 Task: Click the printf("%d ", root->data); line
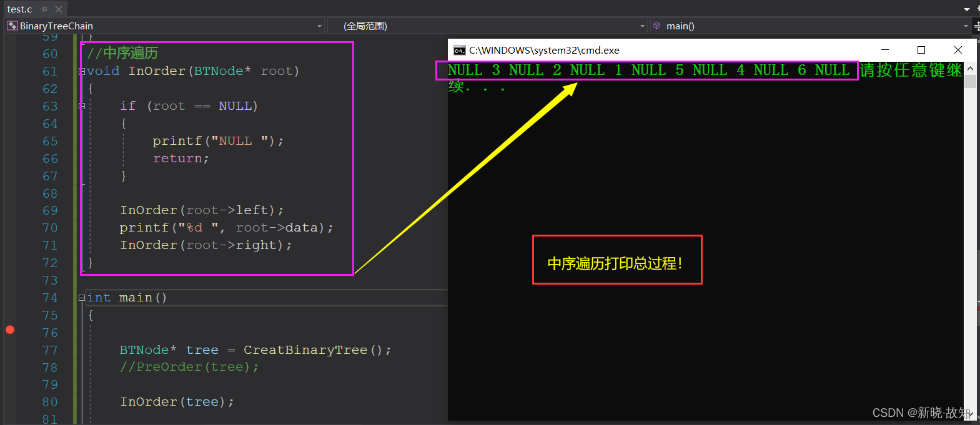click(x=227, y=228)
